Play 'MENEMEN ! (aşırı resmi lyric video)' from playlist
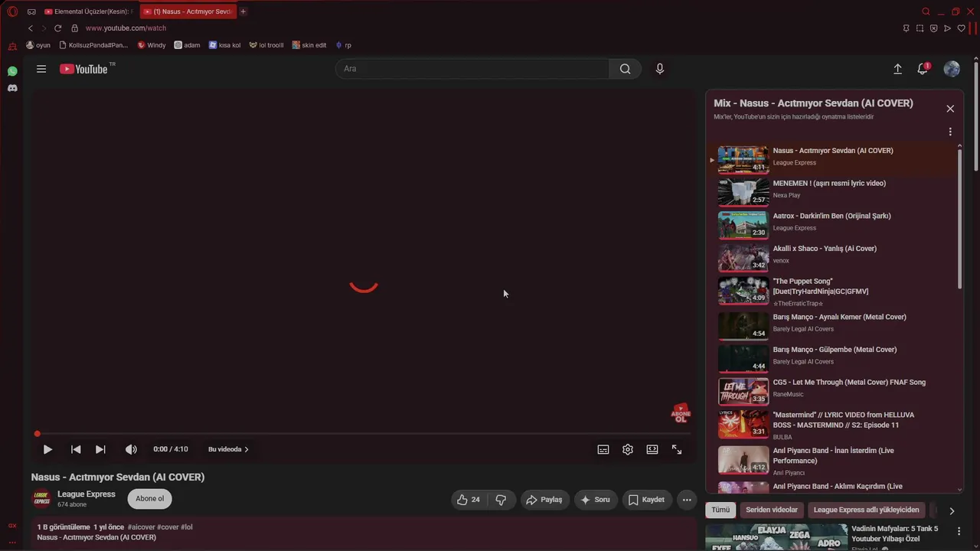The width and height of the screenshot is (980, 551). click(x=838, y=191)
